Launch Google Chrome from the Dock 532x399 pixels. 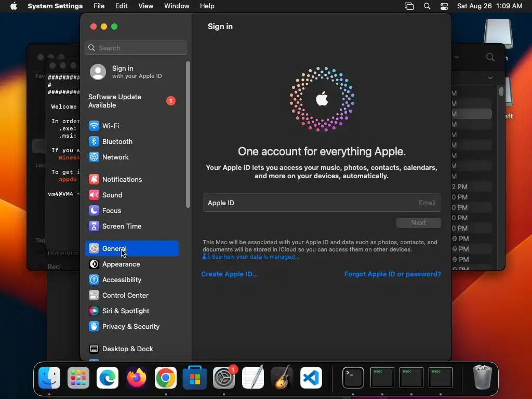point(166,378)
